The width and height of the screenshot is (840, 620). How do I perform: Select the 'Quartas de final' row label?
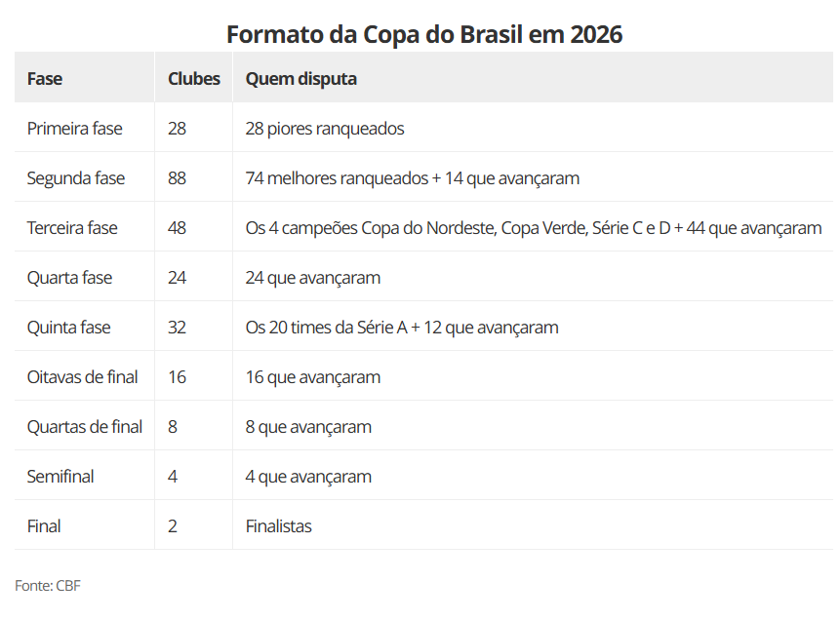[85, 427]
